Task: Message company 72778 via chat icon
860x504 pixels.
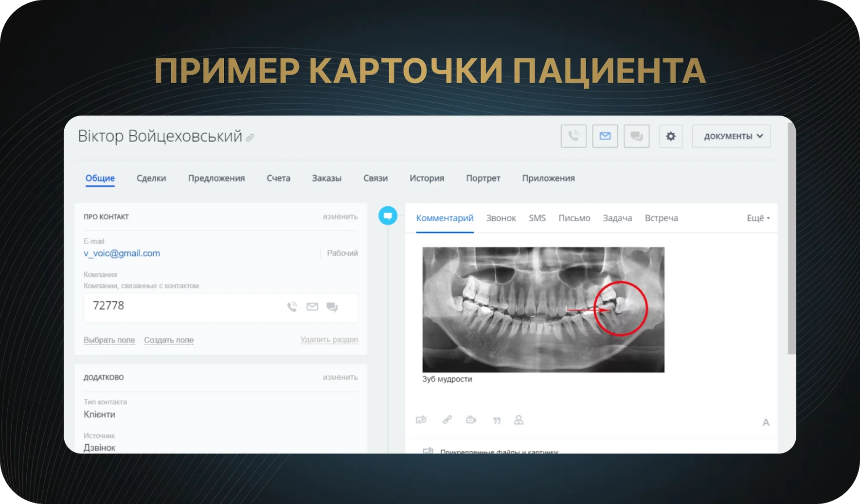Action: click(332, 306)
